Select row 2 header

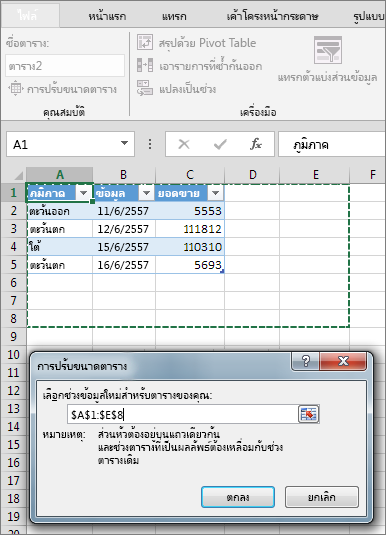pyautogui.click(x=13, y=211)
